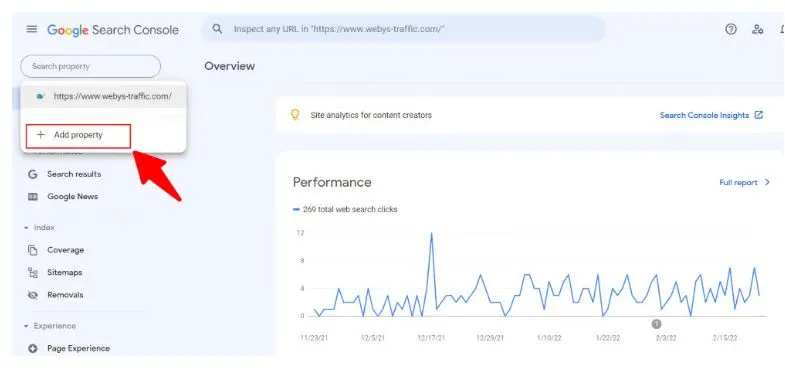Image resolution: width=785 pixels, height=372 pixels.
Task: Click the Google Search Console logo
Action: [113, 30]
